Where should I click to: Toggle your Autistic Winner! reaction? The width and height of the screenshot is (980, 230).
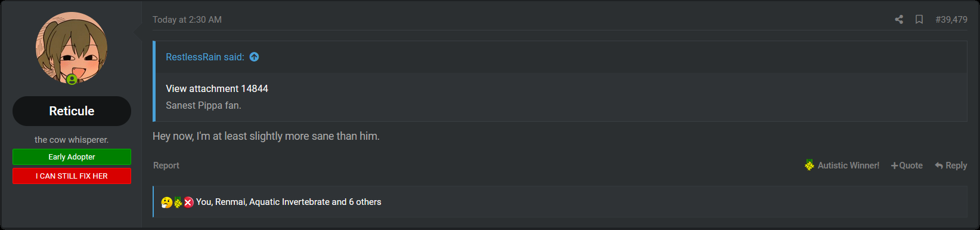tap(842, 165)
